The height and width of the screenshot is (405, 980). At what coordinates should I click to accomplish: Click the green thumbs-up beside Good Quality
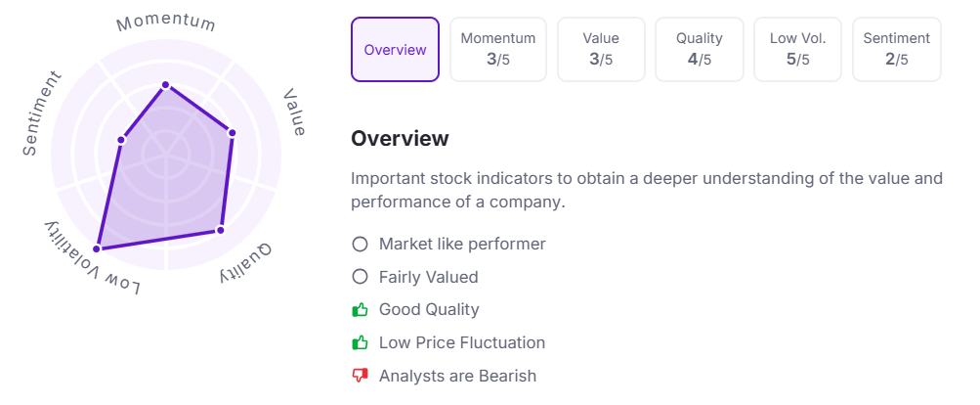pos(360,309)
